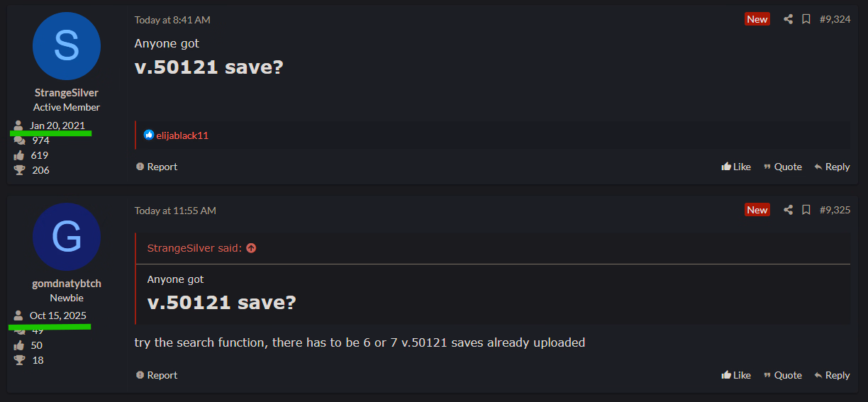Share post #9,325 via share icon
This screenshot has width=868, height=402.
(788, 210)
